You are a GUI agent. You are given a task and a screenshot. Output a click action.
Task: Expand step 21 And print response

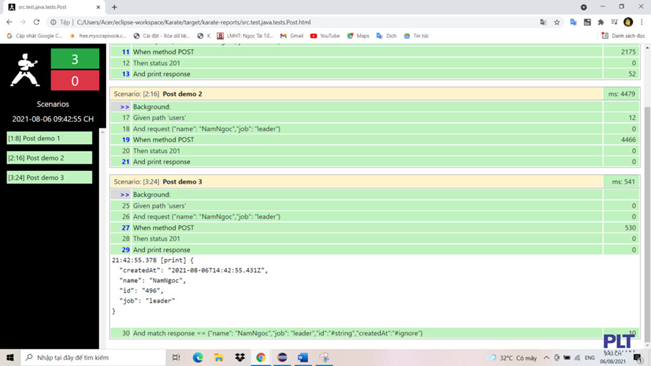click(x=356, y=162)
